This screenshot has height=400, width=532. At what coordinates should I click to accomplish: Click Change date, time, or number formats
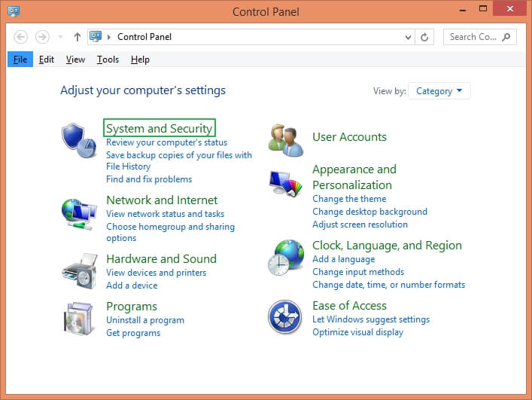click(389, 285)
